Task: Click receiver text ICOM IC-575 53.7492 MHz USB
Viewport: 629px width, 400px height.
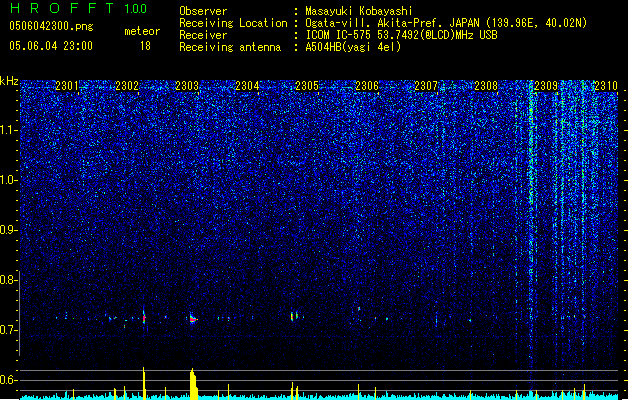Action: 401,35
